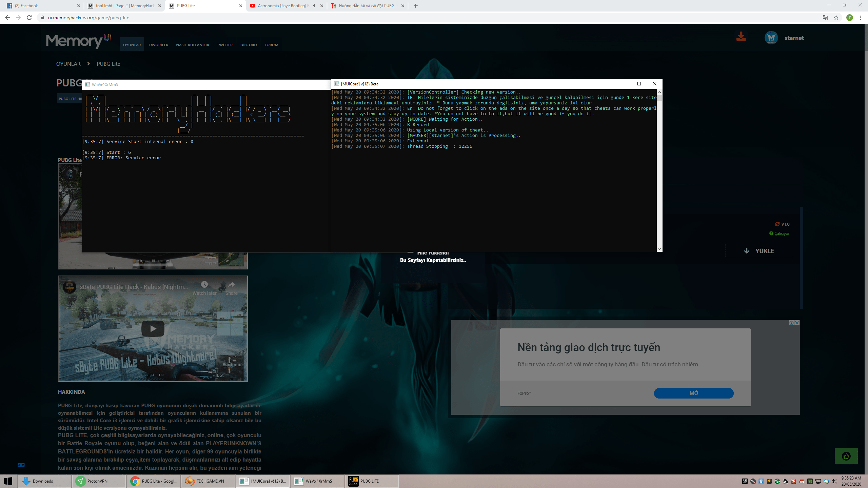This screenshot has height=488, width=868.
Task: Open TECHGAME.VN from the taskbar
Action: (208, 481)
